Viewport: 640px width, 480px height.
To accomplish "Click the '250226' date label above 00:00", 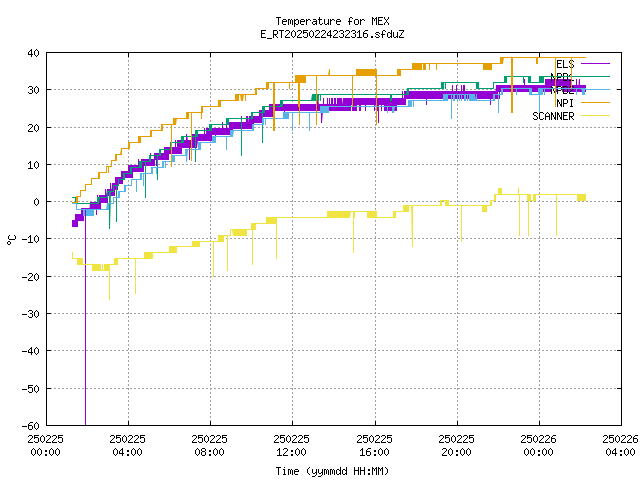I will pyautogui.click(x=538, y=439).
